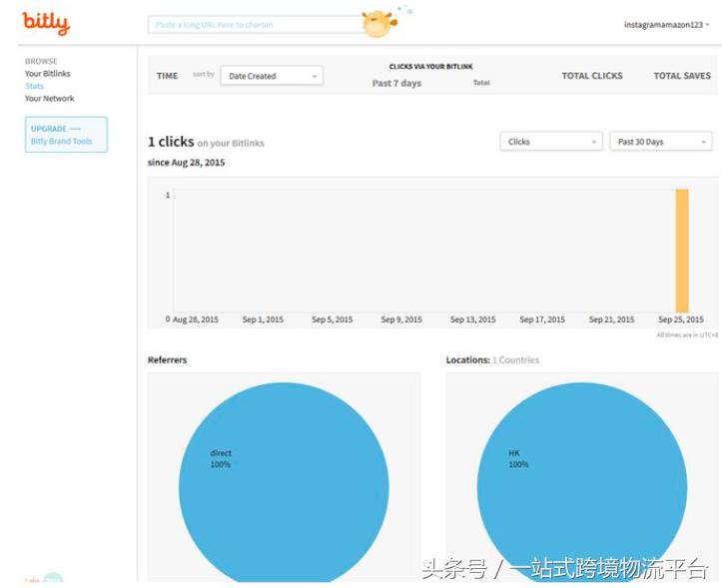Click the Sep 5, 2015 axis label
Image resolution: width=722 pixels, height=588 pixels.
coord(332,319)
